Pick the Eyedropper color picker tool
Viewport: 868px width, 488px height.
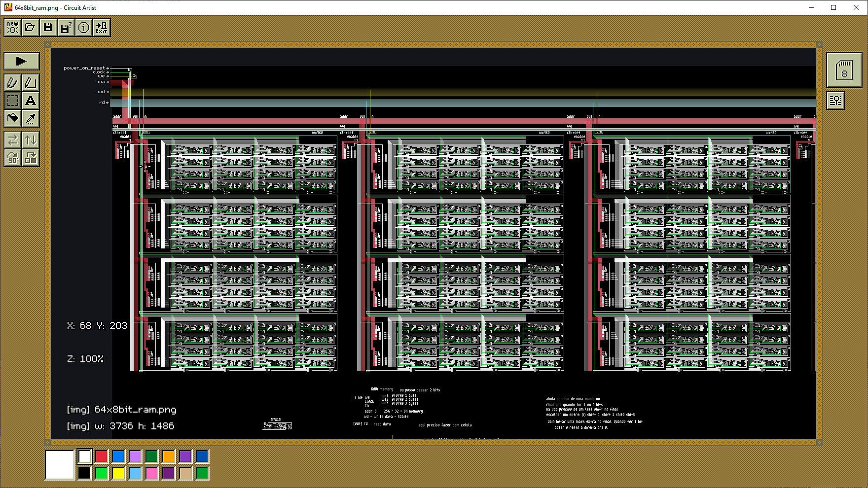tap(31, 118)
